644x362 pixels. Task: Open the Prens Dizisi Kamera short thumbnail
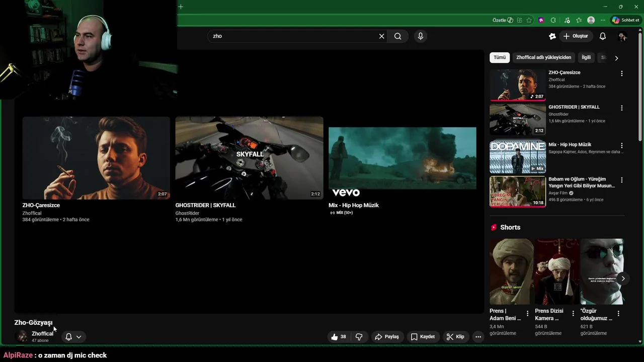coord(557,271)
